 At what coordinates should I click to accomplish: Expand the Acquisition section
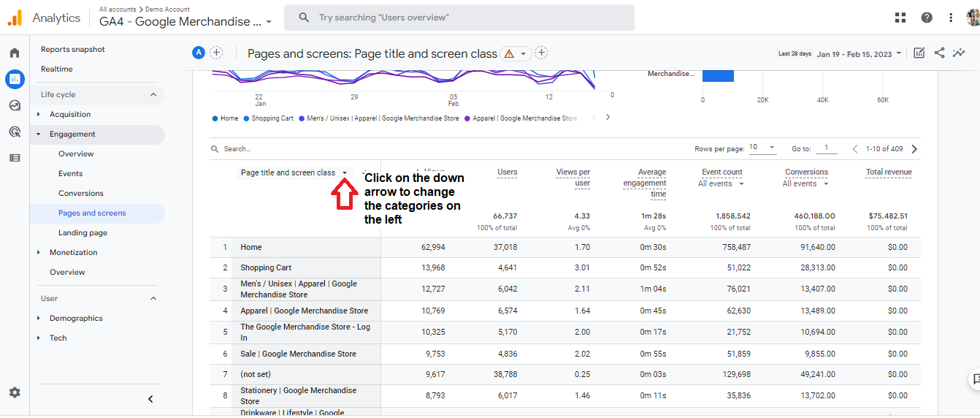70,114
